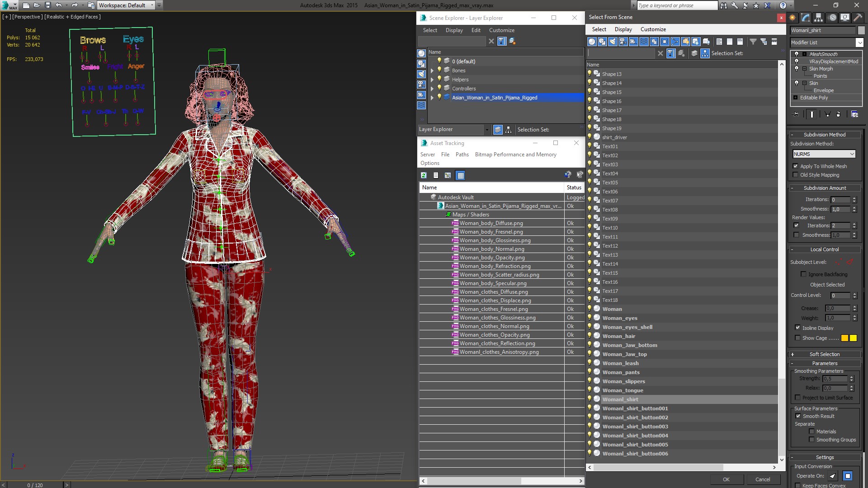868x488 pixels.
Task: Open Customize menu in Scene Explorer
Action: pos(501,30)
